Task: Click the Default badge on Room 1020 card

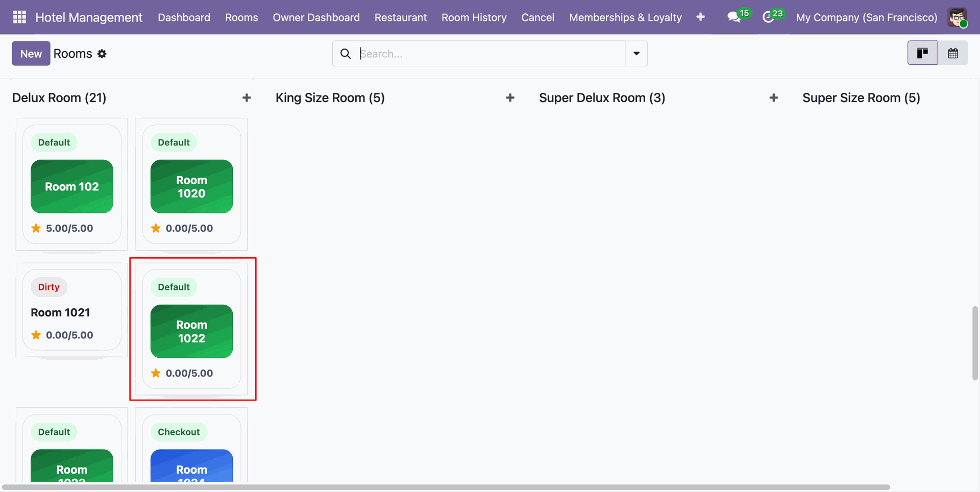Action: 174,142
